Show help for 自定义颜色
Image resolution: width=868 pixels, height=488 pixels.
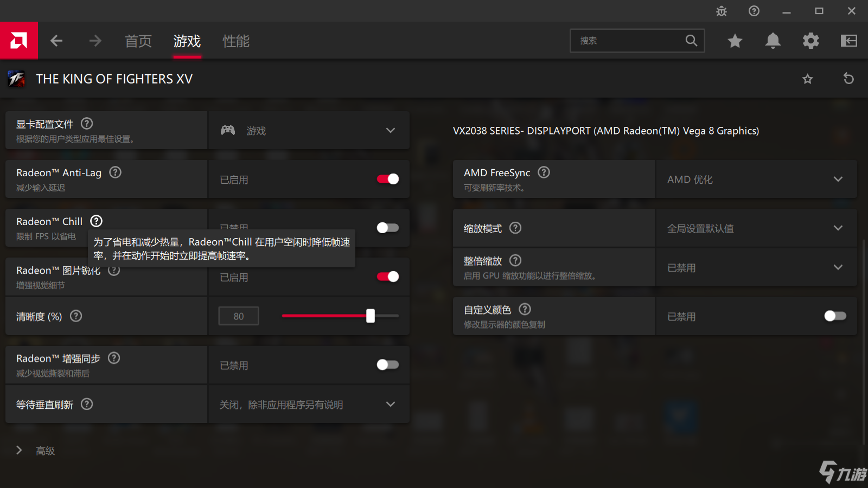(525, 309)
